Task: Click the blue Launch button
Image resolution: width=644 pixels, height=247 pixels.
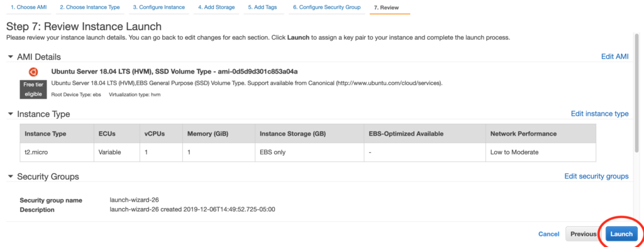Action: 621,234
